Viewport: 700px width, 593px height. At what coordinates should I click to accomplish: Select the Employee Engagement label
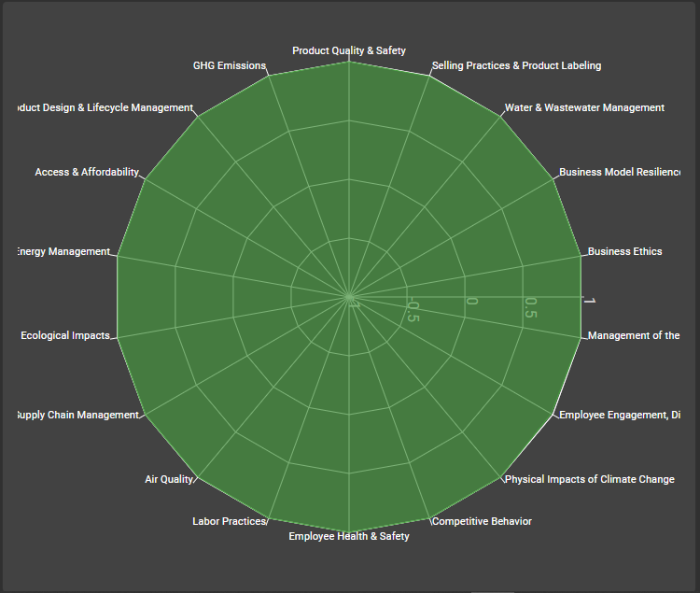click(x=620, y=415)
